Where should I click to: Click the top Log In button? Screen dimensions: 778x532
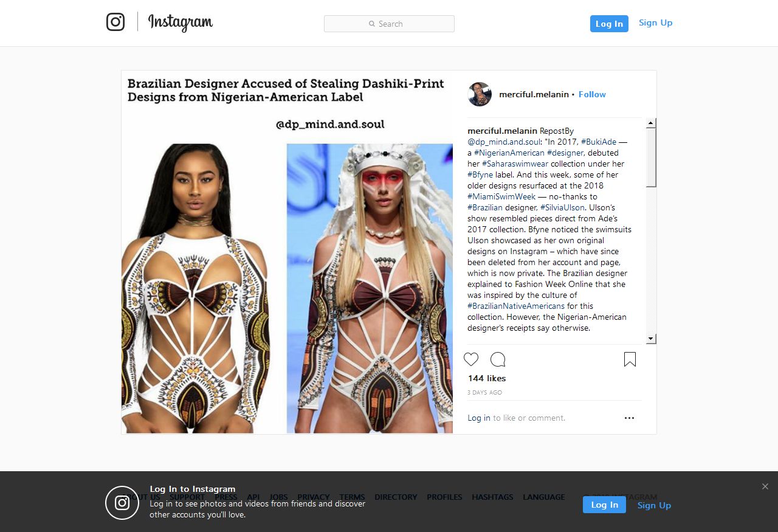click(x=609, y=24)
